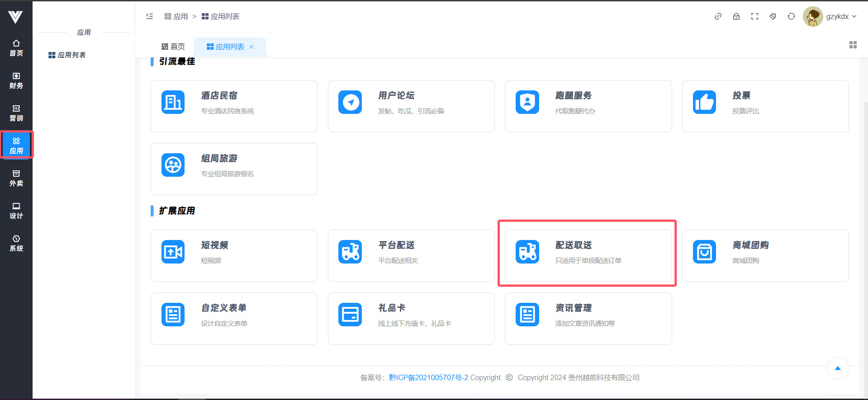Click the back-to-top arrow button

(837, 368)
